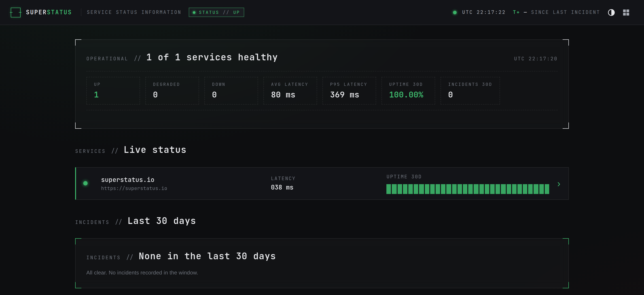Click the green live indicator dot near UTC clock
The height and width of the screenshot is (295, 644).
point(455,13)
